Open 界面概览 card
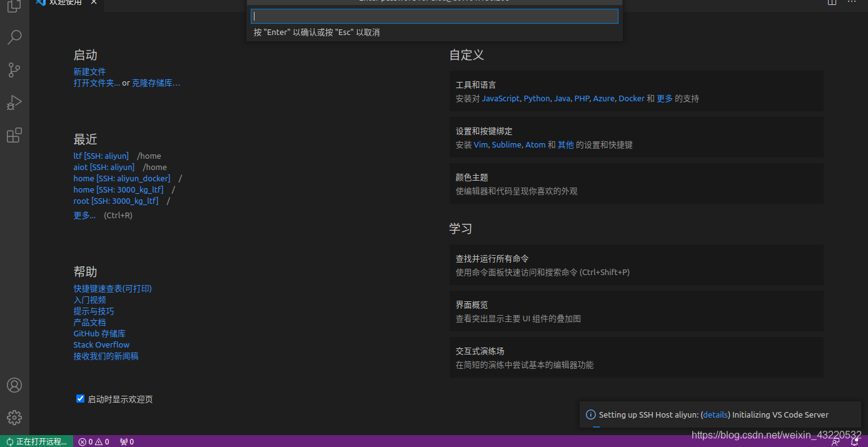Image resolution: width=868 pixels, height=447 pixels. tap(636, 311)
